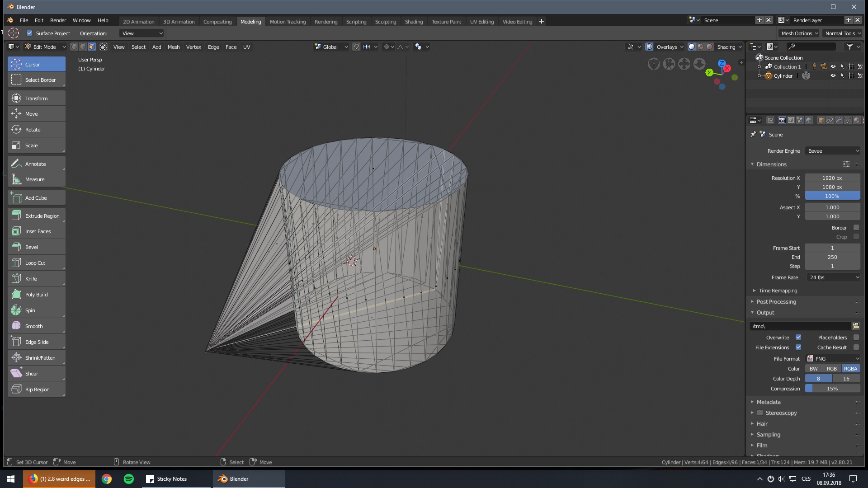Activate the Bevel tool

37,247
